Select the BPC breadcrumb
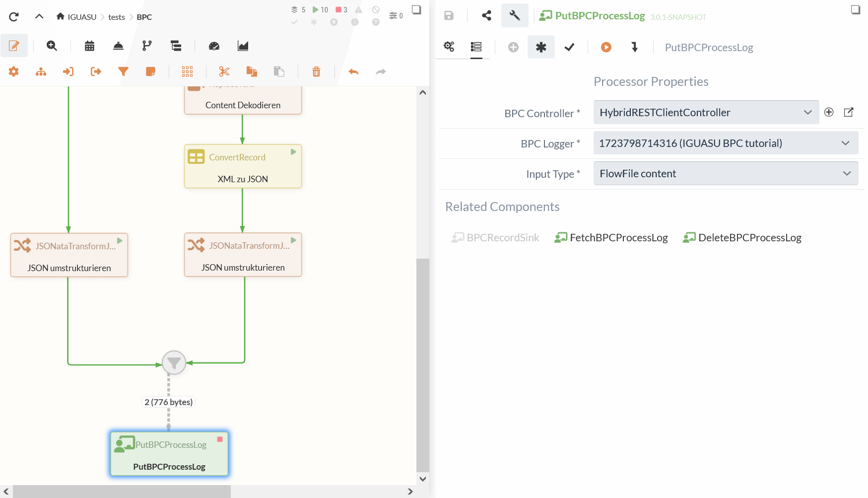 coord(144,17)
